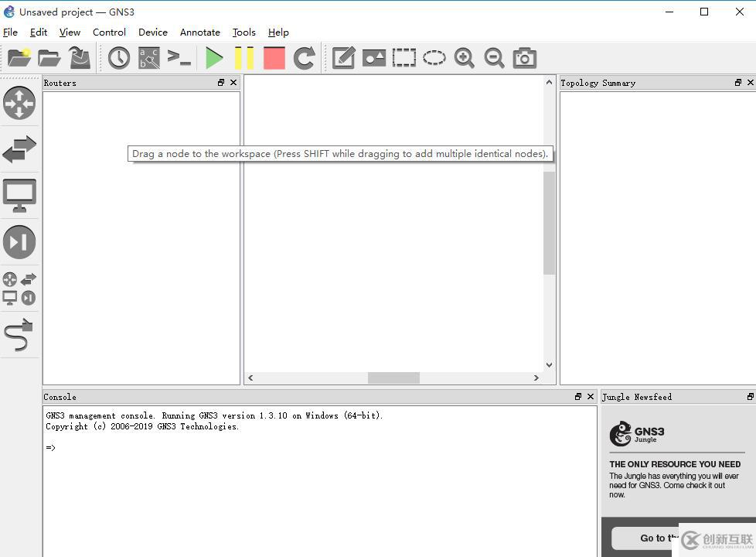Click into the console command prompt area
The image size is (756, 557).
(x=320, y=480)
